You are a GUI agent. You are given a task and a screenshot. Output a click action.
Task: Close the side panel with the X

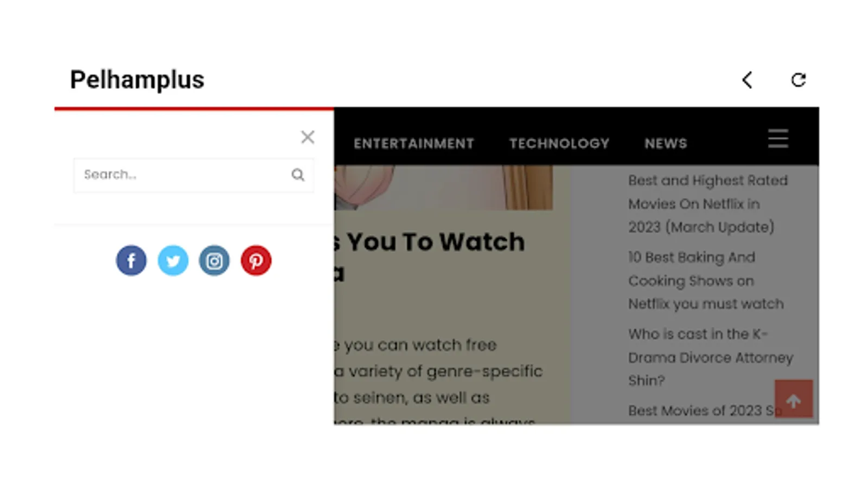click(x=308, y=137)
